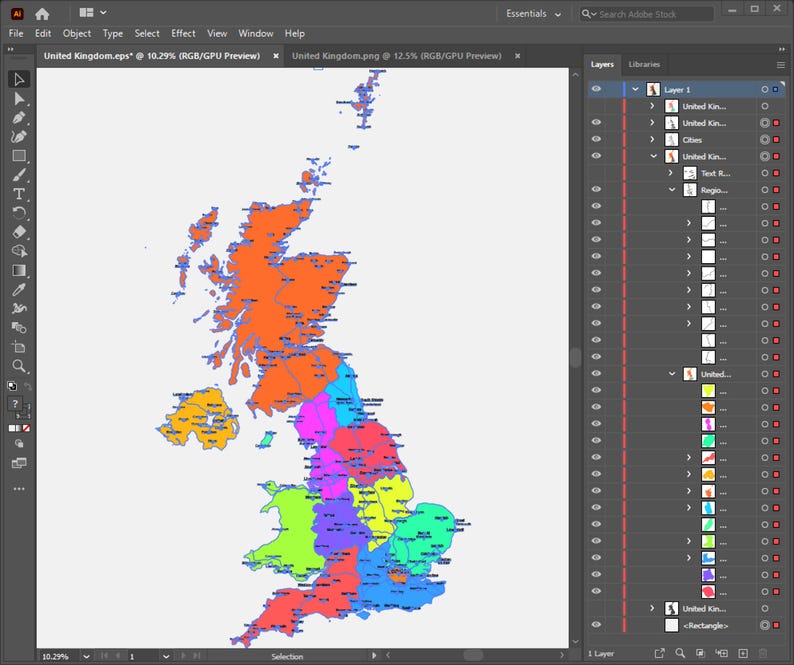The height and width of the screenshot is (665, 794).
Task: Open the Object menu
Action: (x=77, y=33)
